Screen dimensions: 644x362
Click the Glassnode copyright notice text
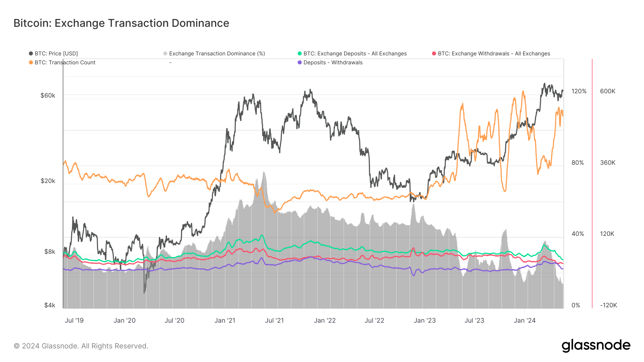81,346
